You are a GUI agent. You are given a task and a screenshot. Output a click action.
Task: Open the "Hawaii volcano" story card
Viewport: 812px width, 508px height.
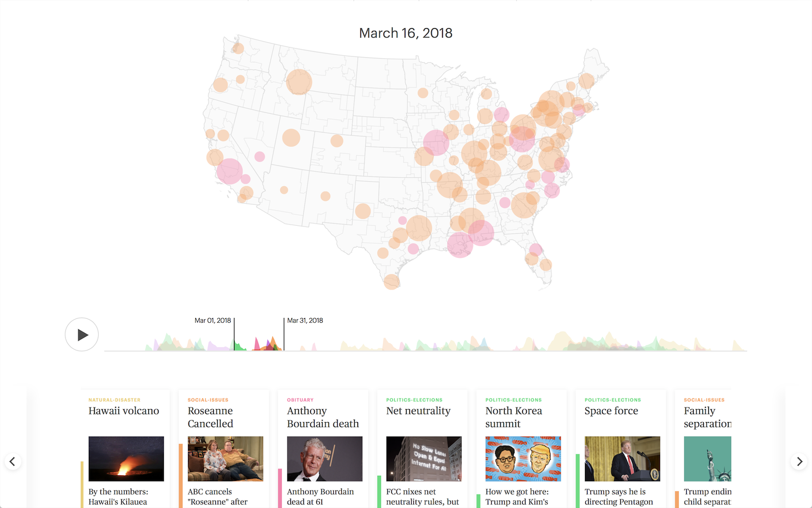[123, 411]
